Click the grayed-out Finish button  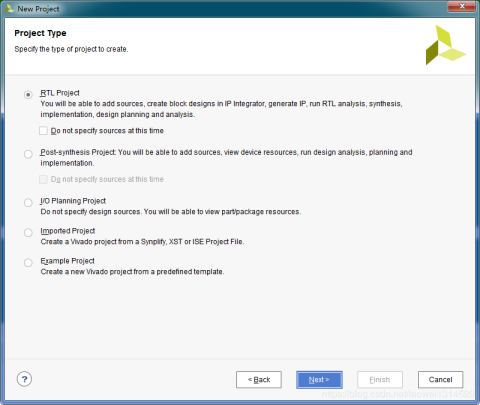[x=380, y=380]
